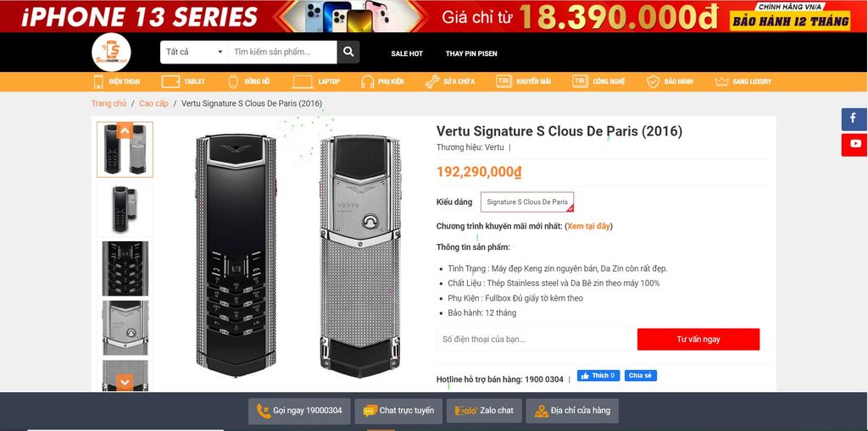Click the store logo icon
Image resolution: width=868 pixels, height=431 pixels.
coord(111,52)
